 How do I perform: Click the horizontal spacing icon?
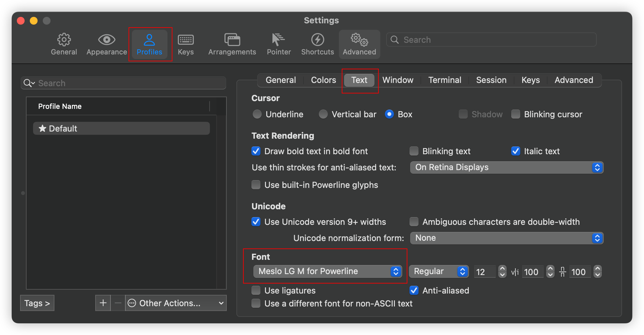click(515, 272)
